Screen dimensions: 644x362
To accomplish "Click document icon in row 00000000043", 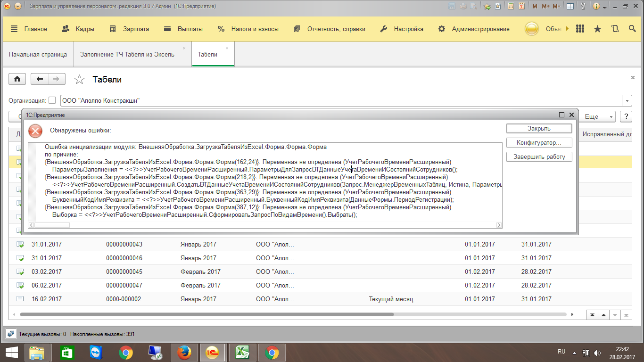I will pos(20,245).
